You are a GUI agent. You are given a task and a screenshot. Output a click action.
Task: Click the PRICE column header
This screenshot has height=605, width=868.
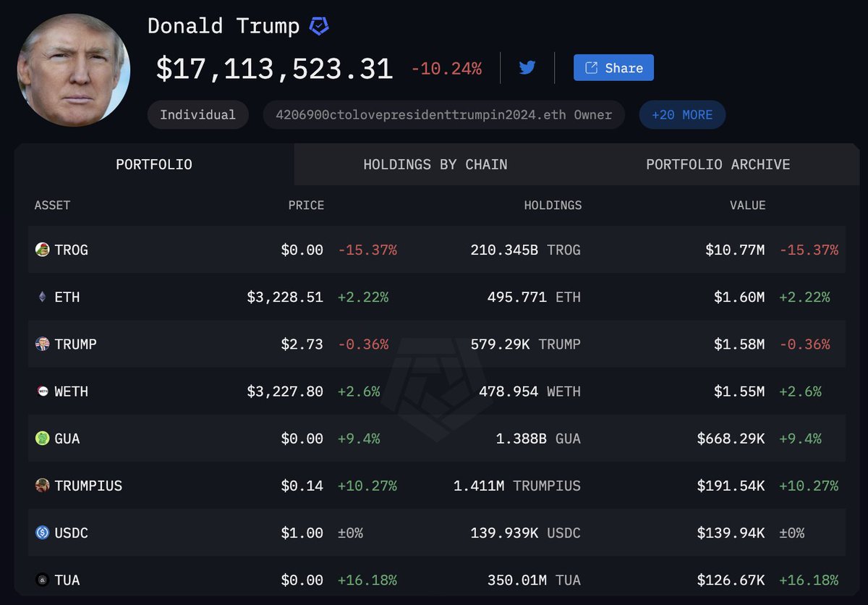pos(306,206)
